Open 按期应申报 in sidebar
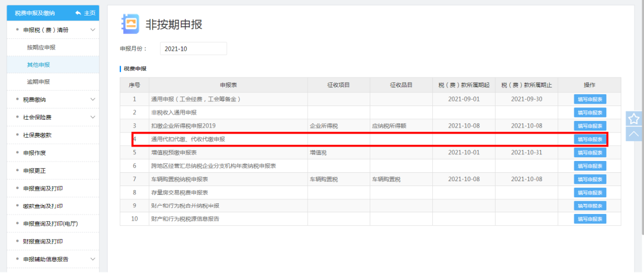This screenshot has width=644, height=273. 41,48
